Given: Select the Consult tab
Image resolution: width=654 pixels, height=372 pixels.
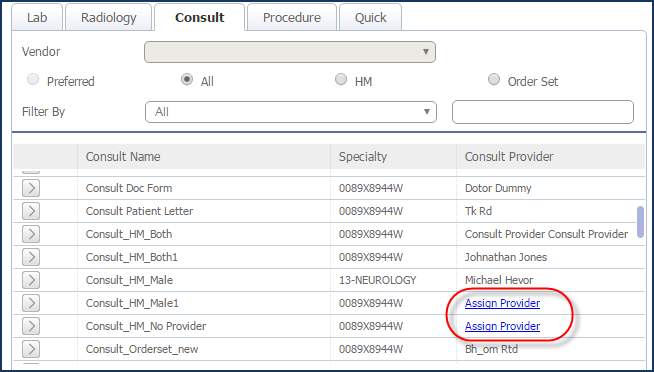Looking at the screenshot, I should click(x=199, y=18).
